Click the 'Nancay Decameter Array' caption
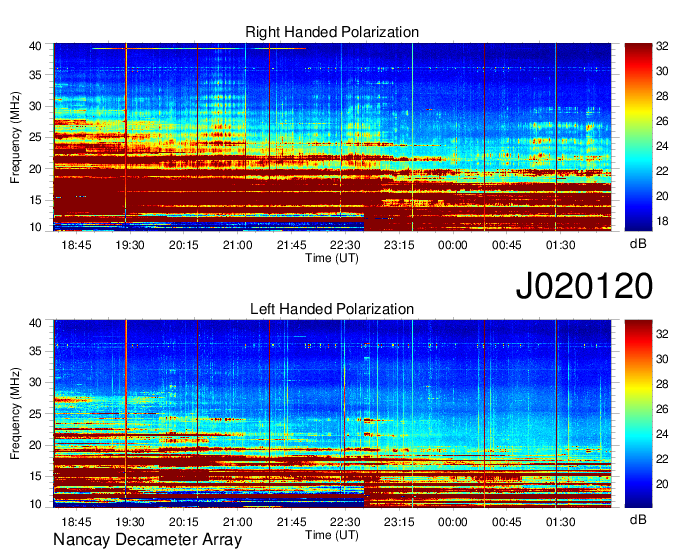 tap(147, 540)
